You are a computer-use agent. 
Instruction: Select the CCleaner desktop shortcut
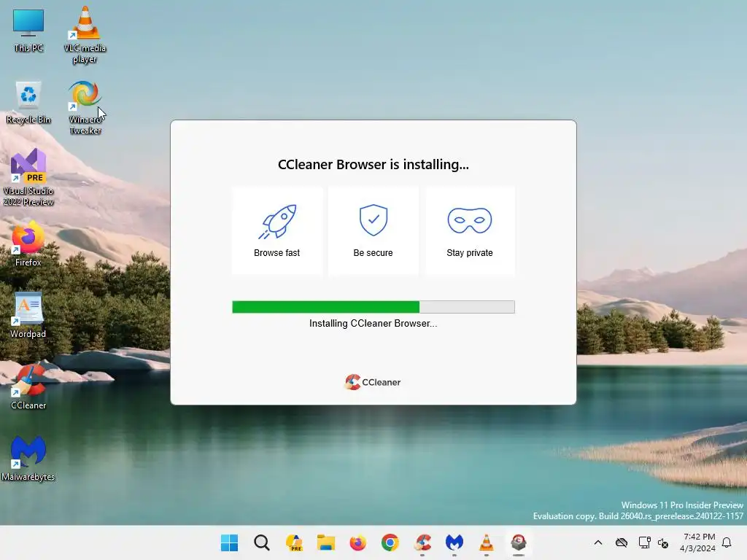pos(28,386)
